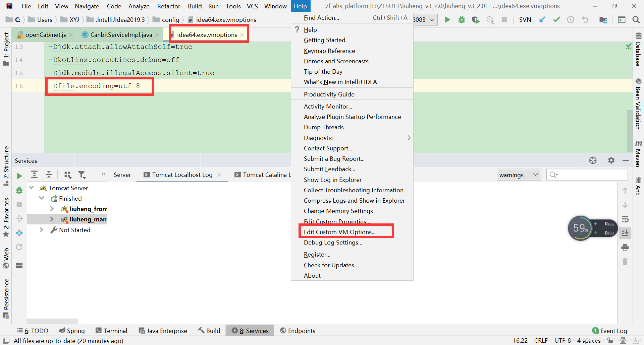Show the Structure tool window
644x345 pixels.
[x=6, y=166]
